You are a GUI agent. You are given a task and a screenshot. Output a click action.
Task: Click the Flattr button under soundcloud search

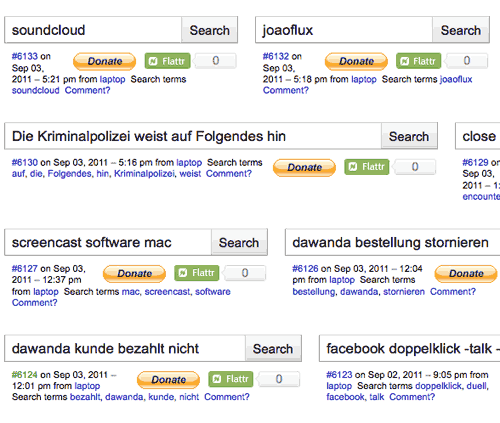coord(167,61)
